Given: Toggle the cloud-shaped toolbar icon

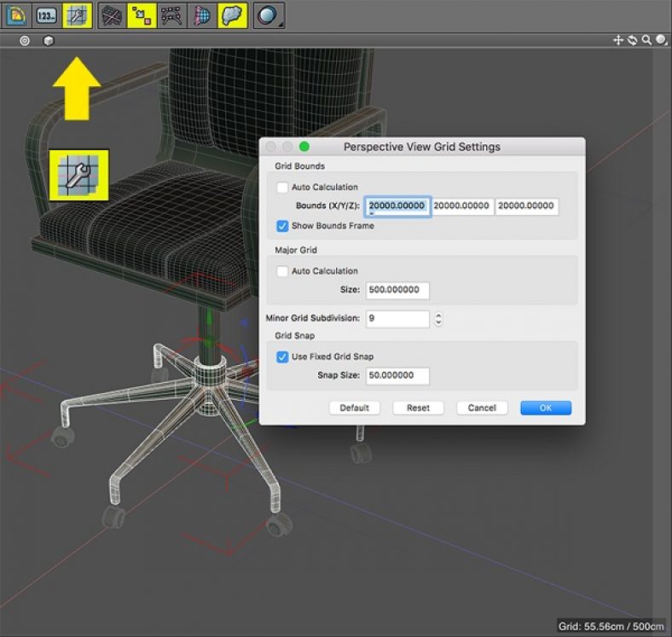Looking at the screenshot, I should click(232, 16).
